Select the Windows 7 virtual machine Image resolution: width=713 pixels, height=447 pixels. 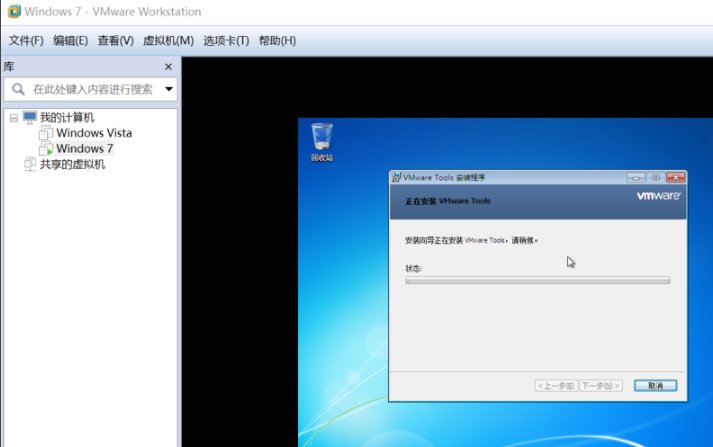point(85,149)
